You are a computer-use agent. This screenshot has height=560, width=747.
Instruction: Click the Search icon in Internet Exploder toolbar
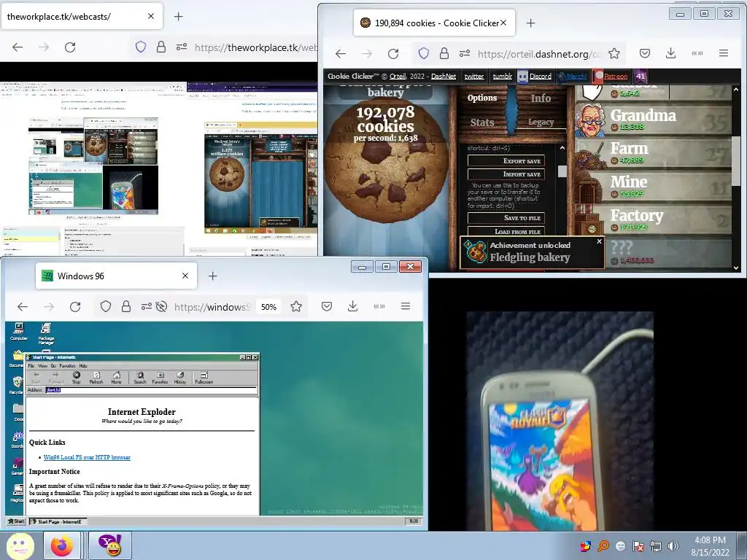click(140, 378)
